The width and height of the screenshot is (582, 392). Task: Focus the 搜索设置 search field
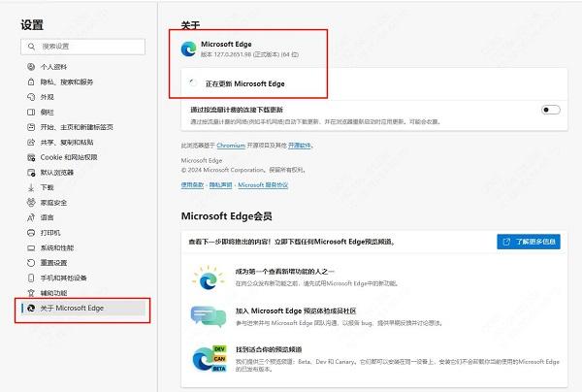(82, 47)
